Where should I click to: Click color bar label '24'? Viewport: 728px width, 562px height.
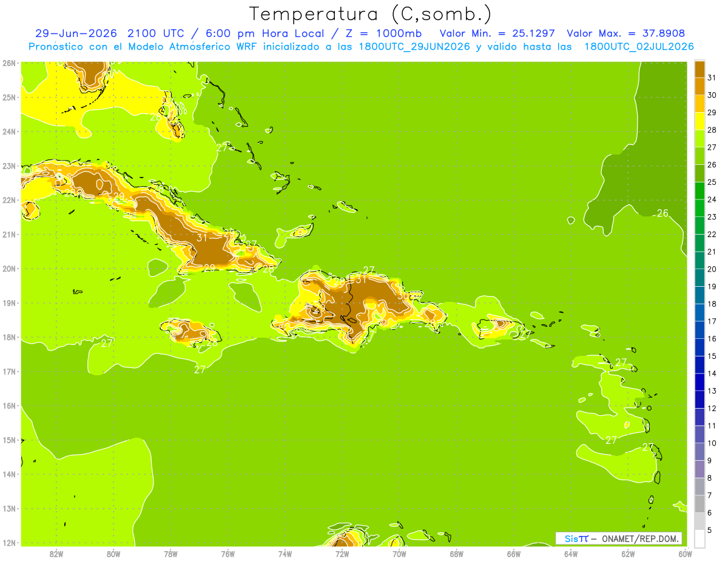click(712, 199)
